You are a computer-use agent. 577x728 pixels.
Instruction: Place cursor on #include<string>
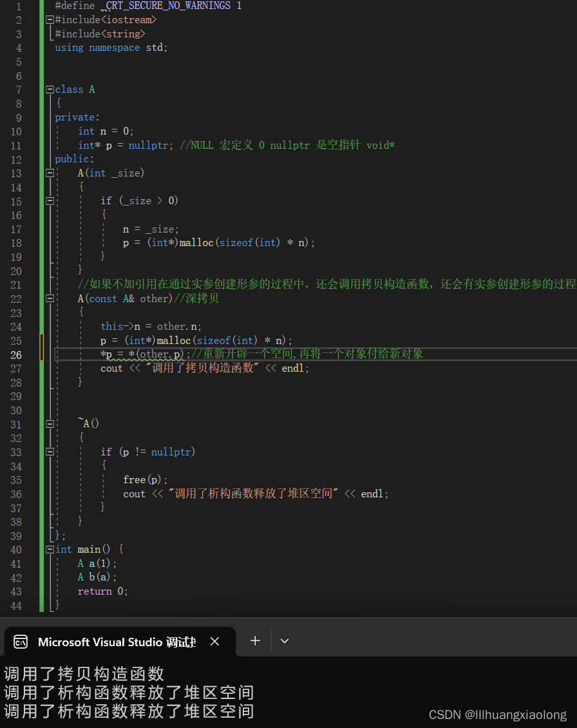[x=100, y=34]
